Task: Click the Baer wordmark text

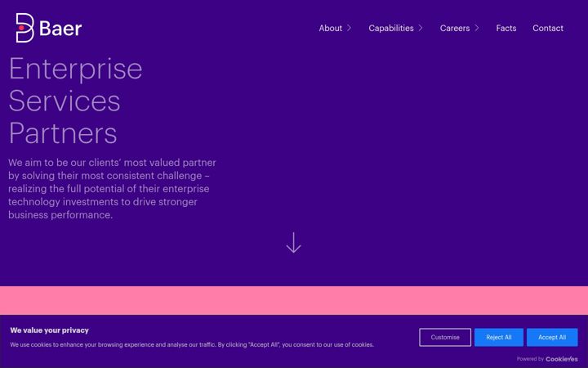Action: pyautogui.click(x=60, y=29)
